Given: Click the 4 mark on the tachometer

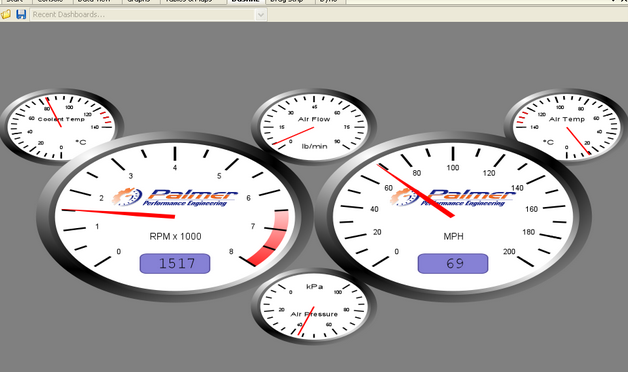Looking at the screenshot, I should pyautogui.click(x=175, y=167).
